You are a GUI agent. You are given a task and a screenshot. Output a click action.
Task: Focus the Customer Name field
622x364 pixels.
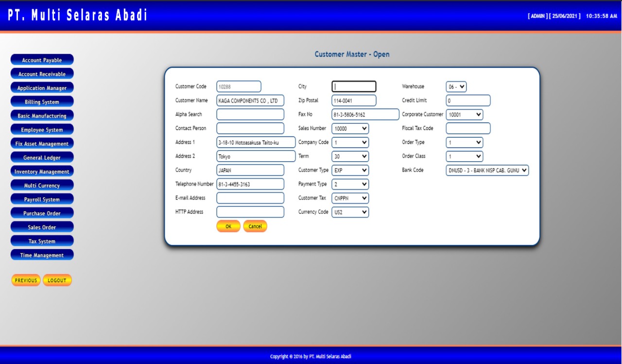click(250, 100)
